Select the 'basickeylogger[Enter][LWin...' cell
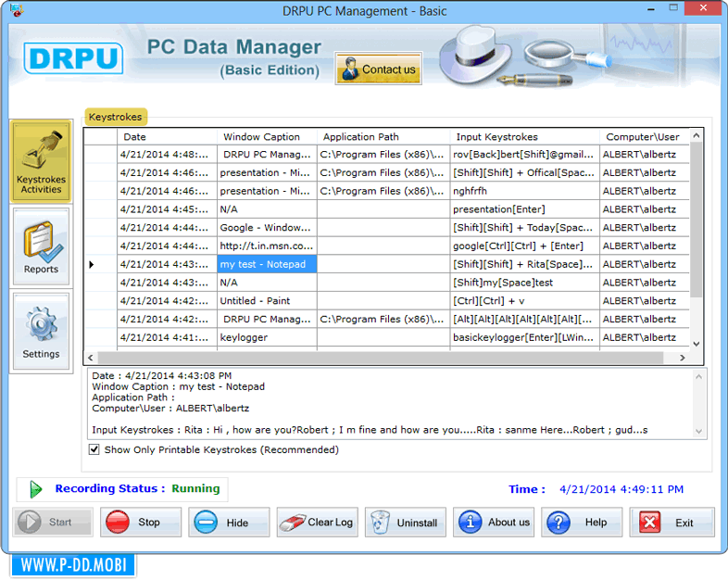 coord(524,337)
